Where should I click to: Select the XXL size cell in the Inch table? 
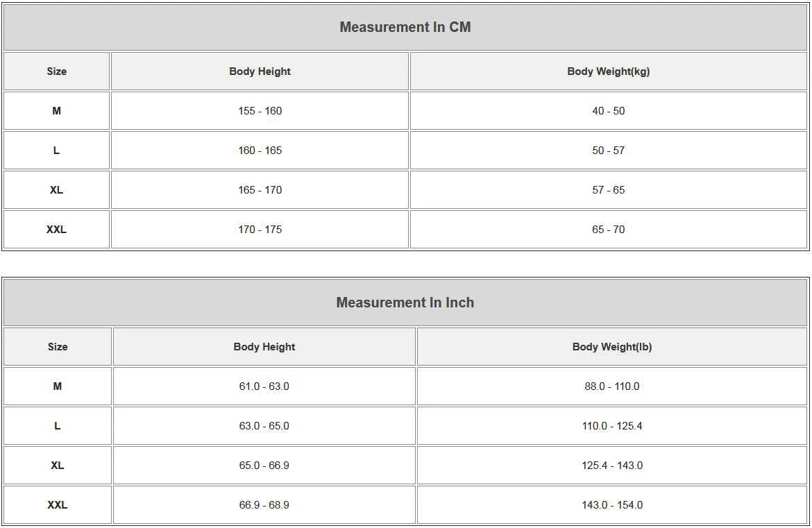(58, 505)
